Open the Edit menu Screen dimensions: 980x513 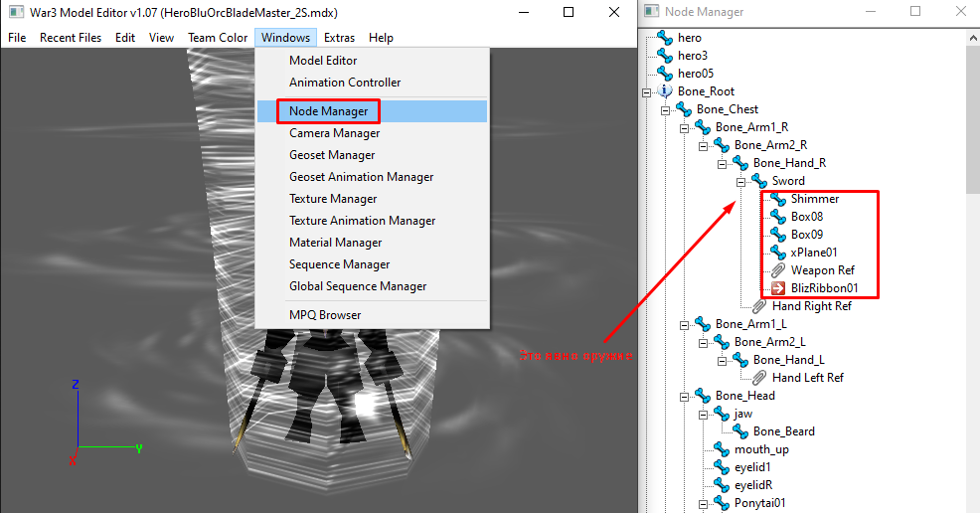(x=125, y=38)
